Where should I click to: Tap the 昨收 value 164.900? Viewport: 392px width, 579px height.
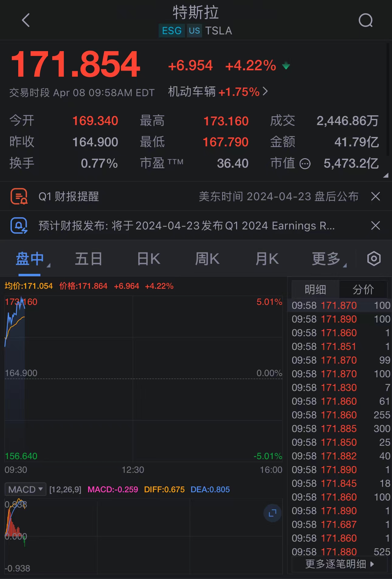[95, 142]
